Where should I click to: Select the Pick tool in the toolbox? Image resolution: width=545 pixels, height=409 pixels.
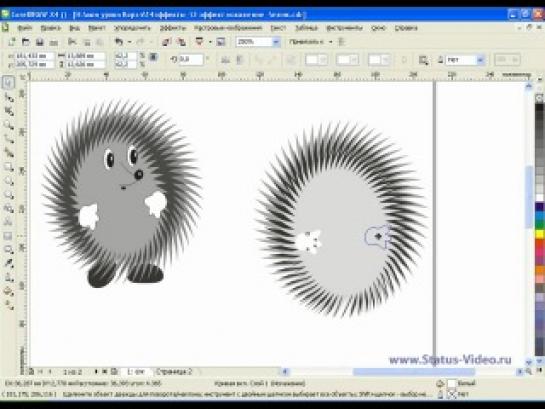click(9, 83)
